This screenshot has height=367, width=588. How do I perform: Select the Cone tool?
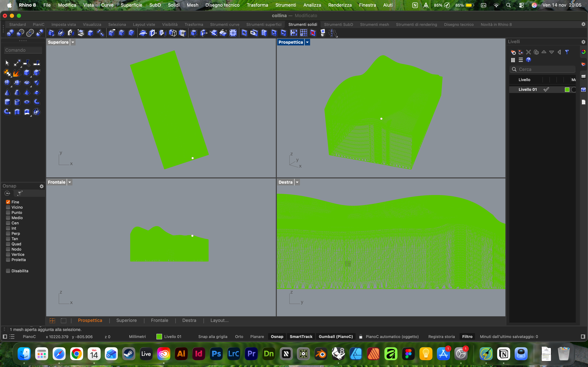(8, 92)
